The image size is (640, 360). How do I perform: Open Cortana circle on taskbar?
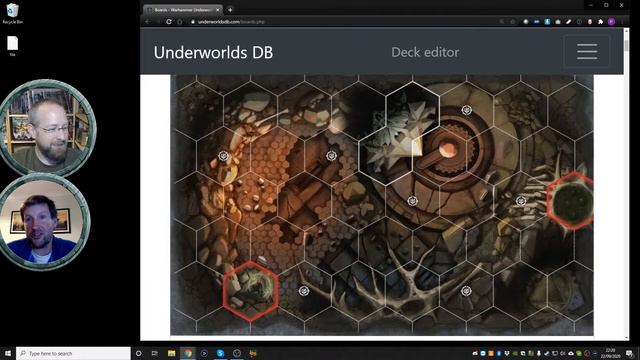click(138, 353)
